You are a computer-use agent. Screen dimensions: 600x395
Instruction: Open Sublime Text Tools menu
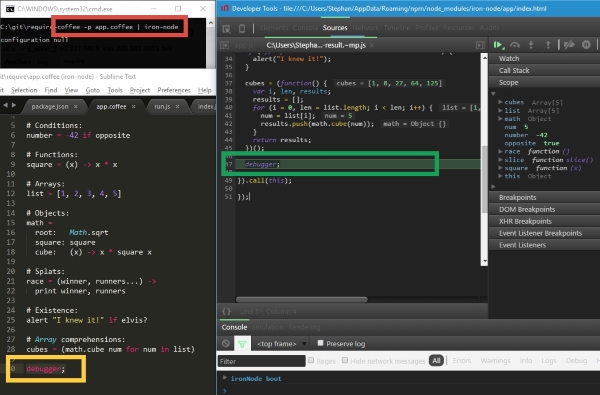115,90
